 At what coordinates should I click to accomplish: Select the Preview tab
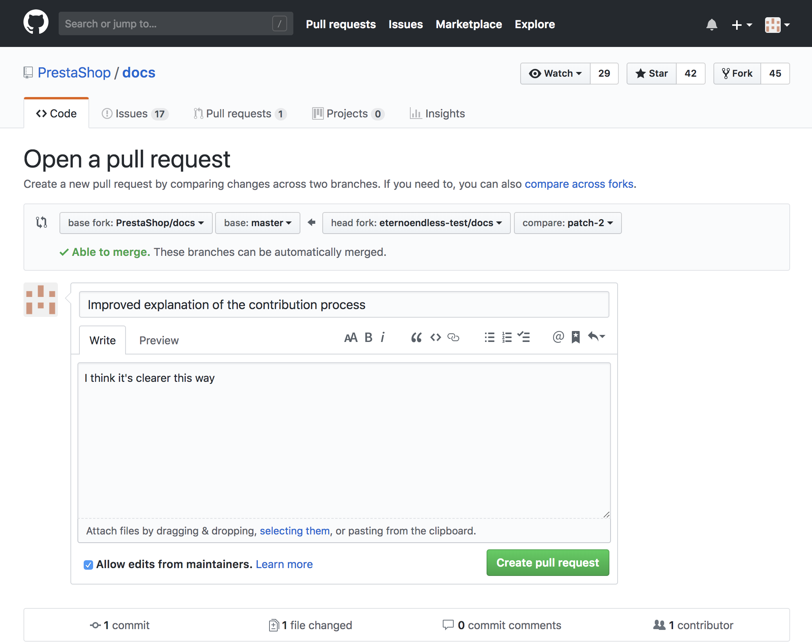(159, 340)
